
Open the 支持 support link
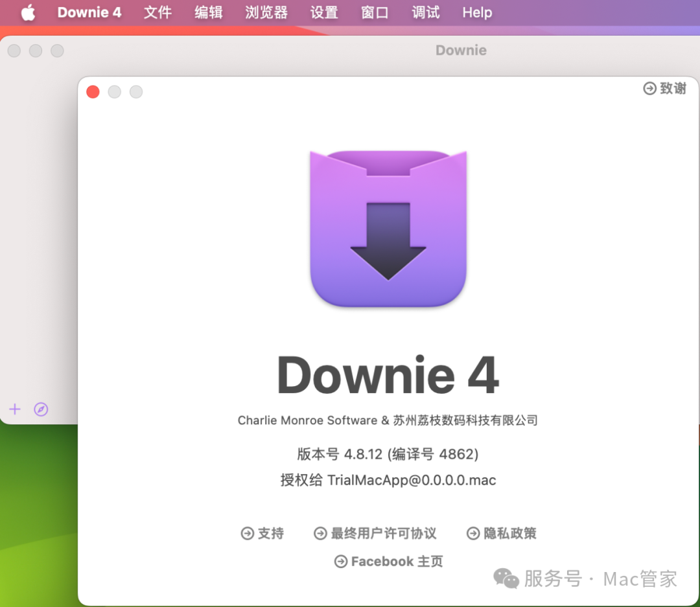(x=262, y=533)
